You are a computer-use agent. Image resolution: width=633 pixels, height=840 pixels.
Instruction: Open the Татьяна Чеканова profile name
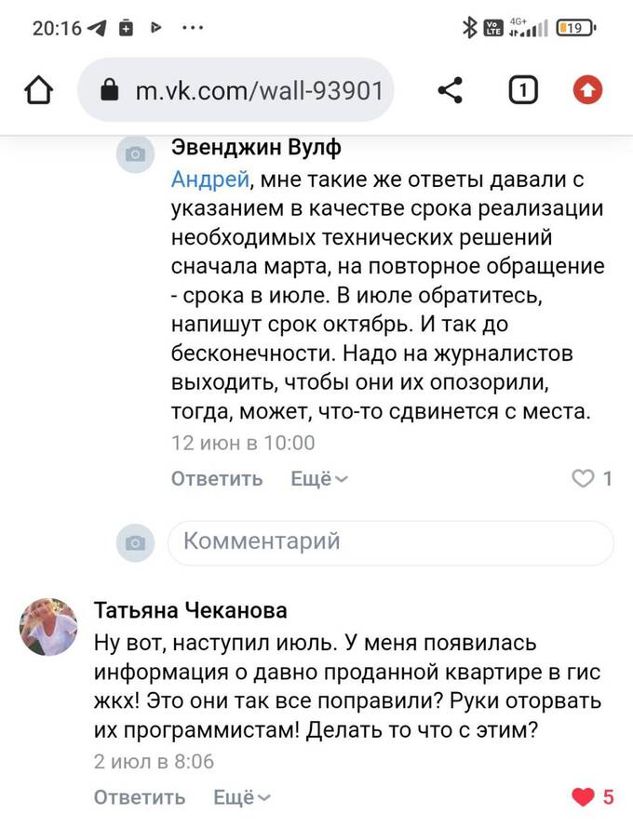(x=190, y=610)
